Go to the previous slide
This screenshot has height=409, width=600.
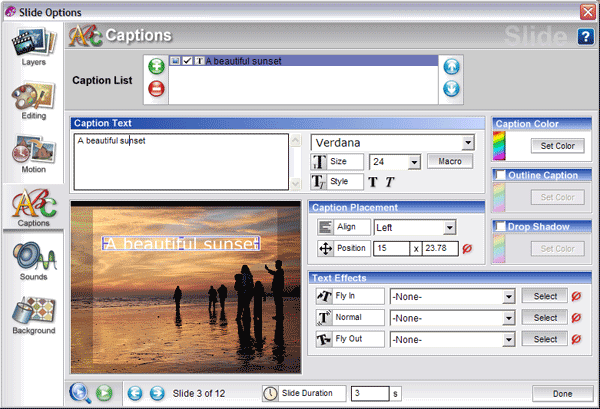point(135,393)
